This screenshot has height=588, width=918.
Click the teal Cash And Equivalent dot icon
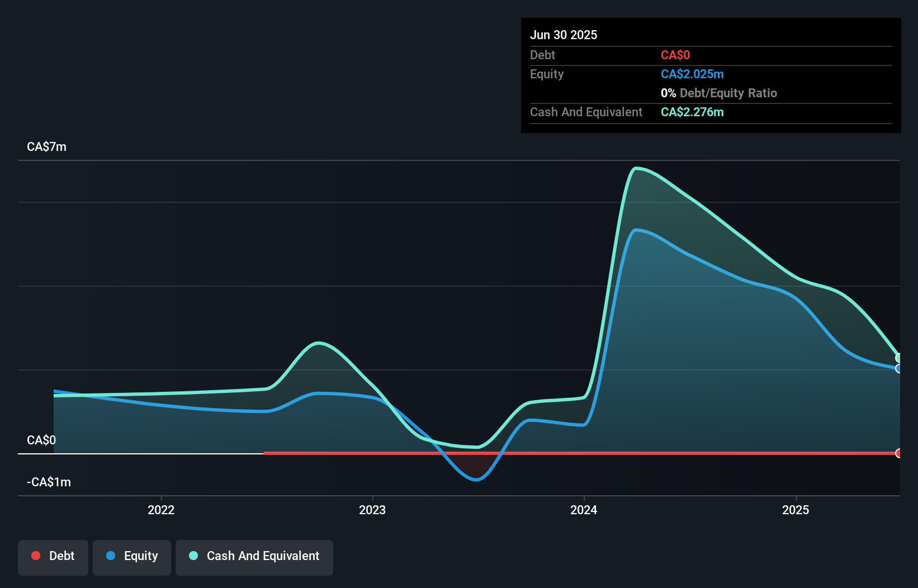click(193, 556)
